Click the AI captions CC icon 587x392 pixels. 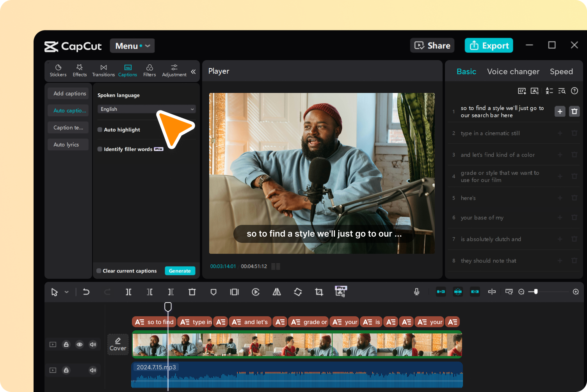click(x=522, y=91)
